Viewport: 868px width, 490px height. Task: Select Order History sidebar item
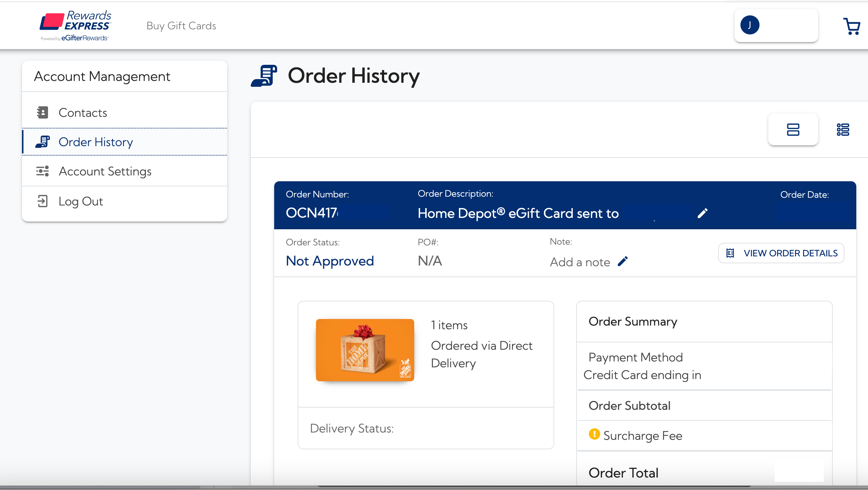click(96, 142)
